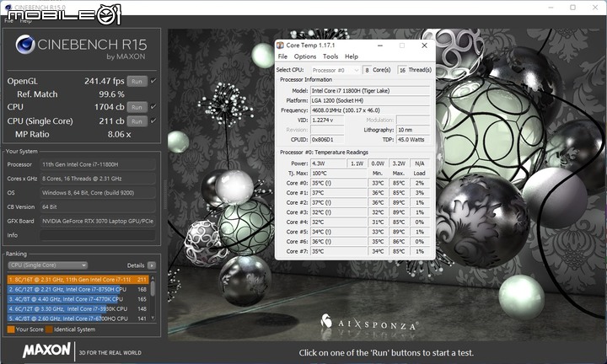
Task: Click the Processor field in Your System
Action: click(98, 164)
